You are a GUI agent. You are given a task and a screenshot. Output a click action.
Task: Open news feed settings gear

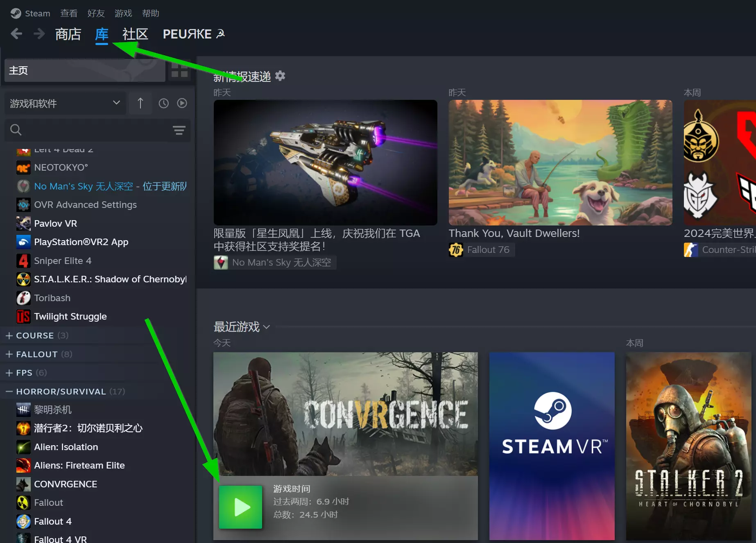[x=280, y=76]
